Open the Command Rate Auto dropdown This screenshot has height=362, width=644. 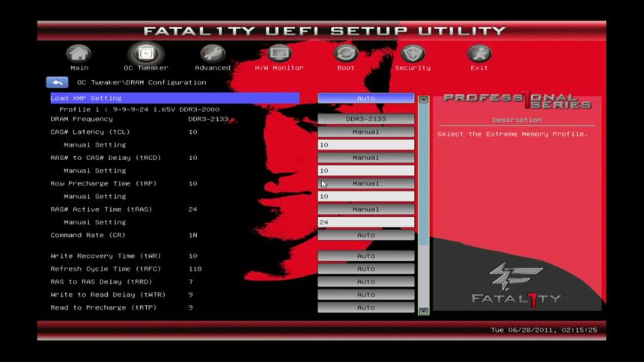(x=365, y=235)
